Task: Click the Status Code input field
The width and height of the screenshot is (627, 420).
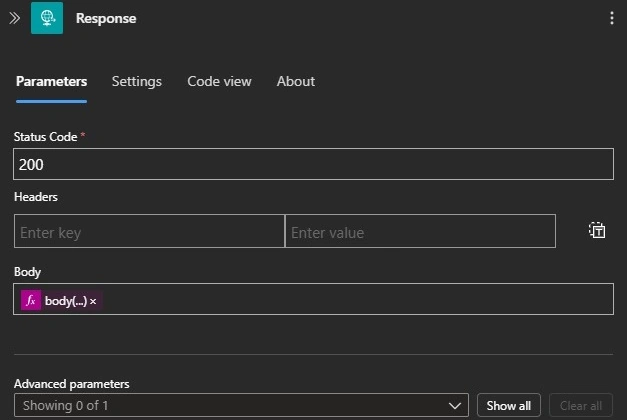Action: point(313,164)
